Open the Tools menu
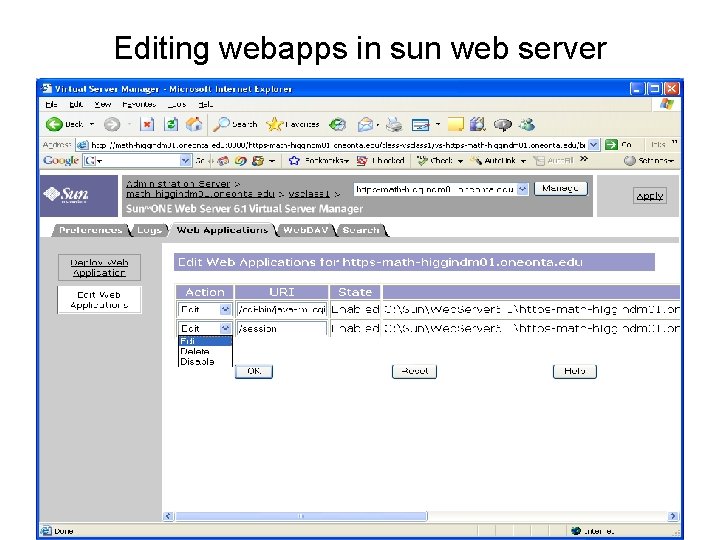Viewport: 720px width, 540px height. coord(177,105)
